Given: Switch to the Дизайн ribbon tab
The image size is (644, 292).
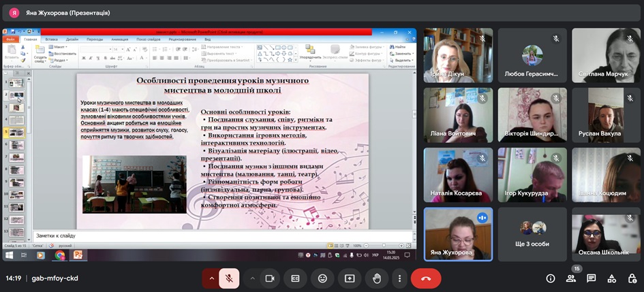Looking at the screenshot, I should click(x=72, y=39).
